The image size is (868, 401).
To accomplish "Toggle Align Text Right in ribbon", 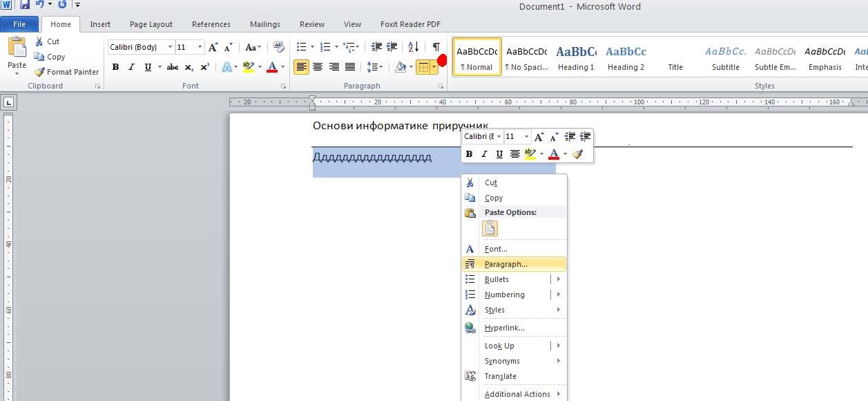I will click(x=334, y=67).
